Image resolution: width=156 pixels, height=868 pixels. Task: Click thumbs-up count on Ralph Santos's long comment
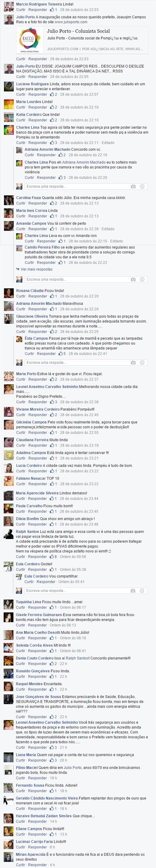pyautogui.click(x=53, y=557)
